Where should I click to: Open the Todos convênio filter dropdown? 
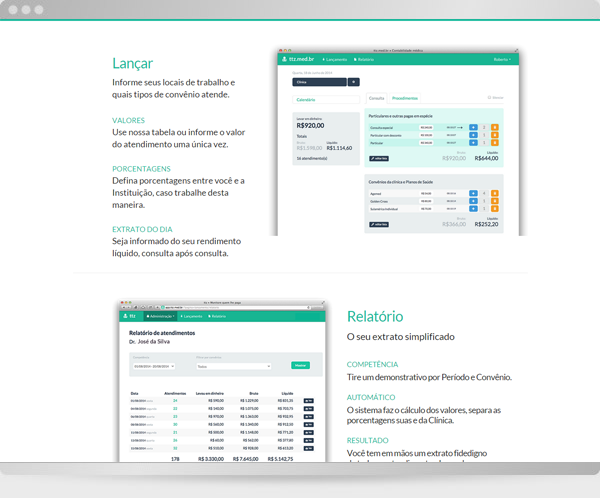pyautogui.click(x=234, y=366)
